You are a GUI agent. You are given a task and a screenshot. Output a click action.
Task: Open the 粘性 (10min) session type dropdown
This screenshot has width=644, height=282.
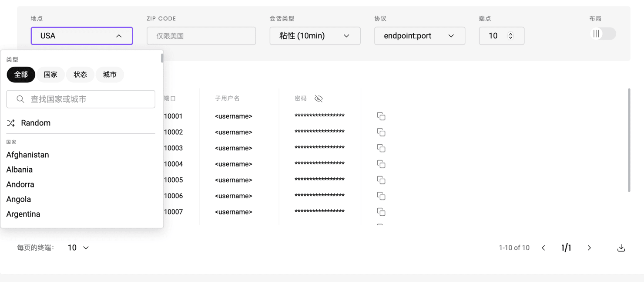pyautogui.click(x=315, y=36)
